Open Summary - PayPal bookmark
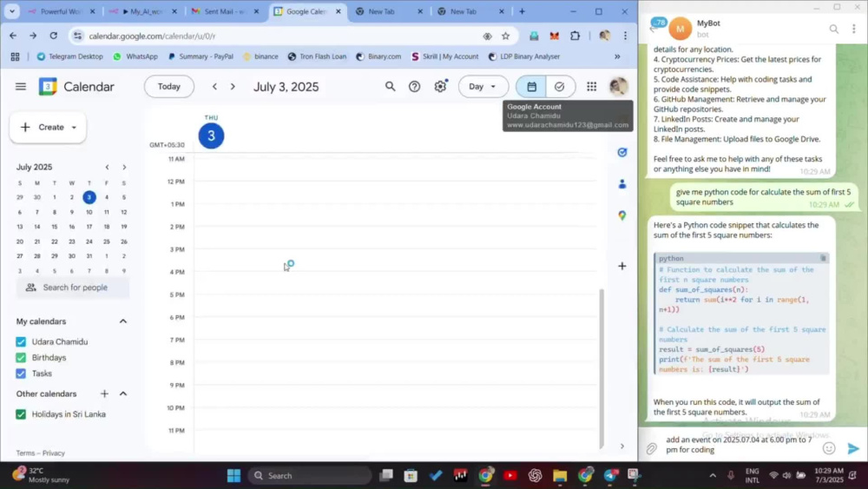This screenshot has width=868, height=489. (x=201, y=56)
